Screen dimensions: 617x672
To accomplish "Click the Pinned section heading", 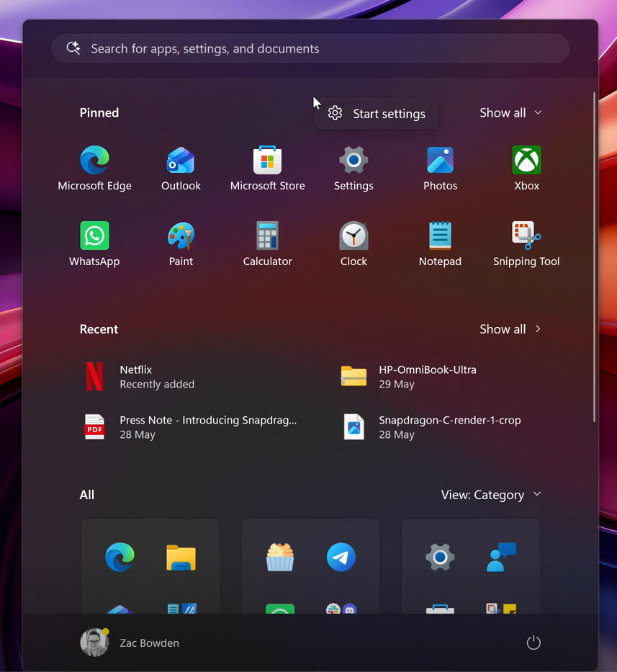I will [99, 112].
